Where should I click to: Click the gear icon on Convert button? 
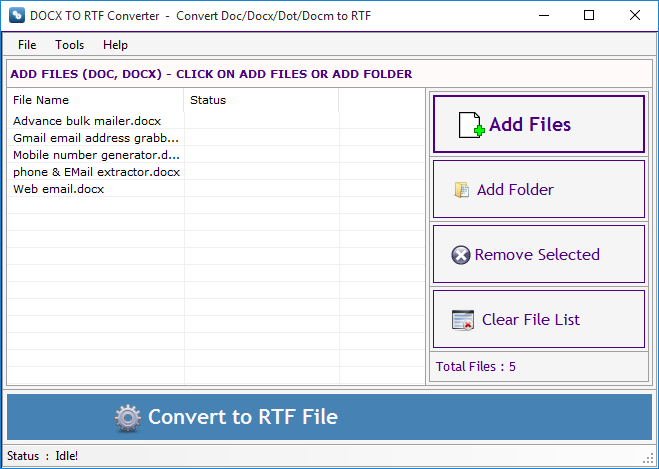point(128,418)
